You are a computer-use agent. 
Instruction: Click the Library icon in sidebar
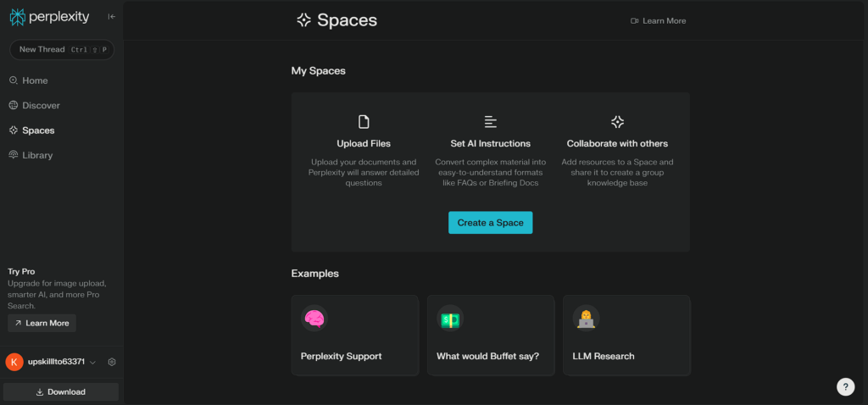(14, 155)
